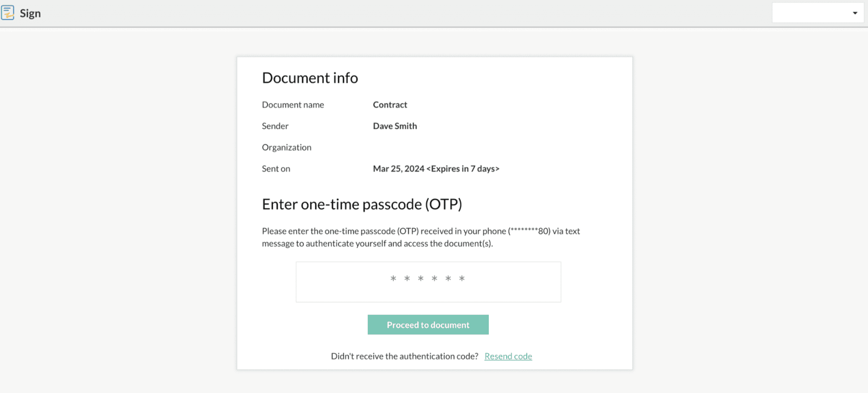This screenshot has height=393, width=868.
Task: Click the "Sender" field label
Action: (x=275, y=126)
